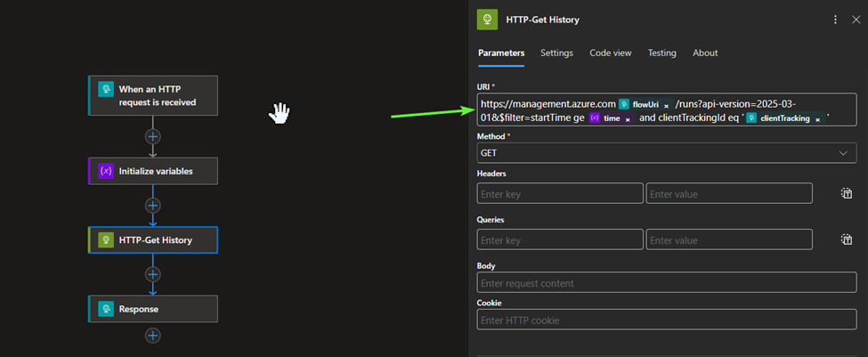Select the HTTP-Get History node in canvas
This screenshot has width=868, height=357.
[153, 239]
